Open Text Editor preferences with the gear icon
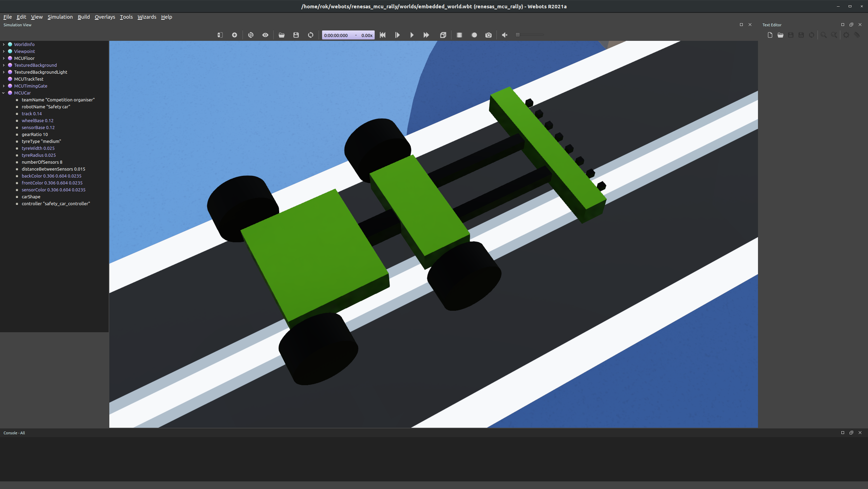Screen dimensions: 868x489 click(x=846, y=35)
